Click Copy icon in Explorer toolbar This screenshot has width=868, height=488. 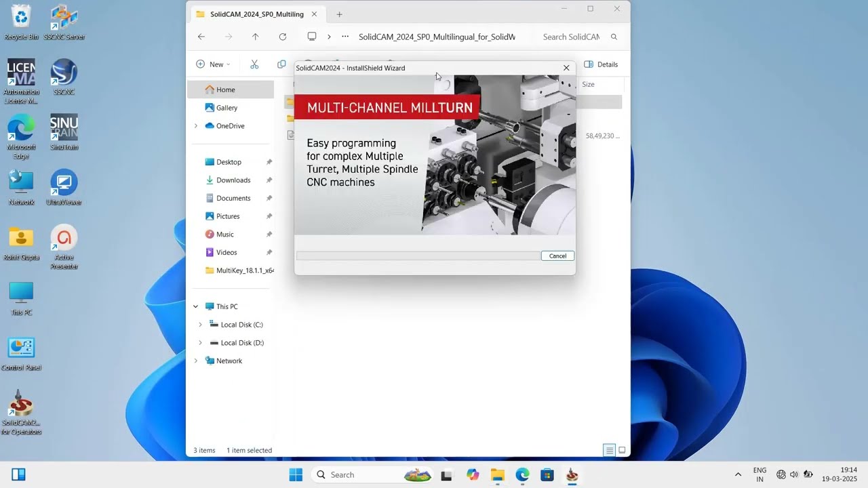click(x=281, y=64)
